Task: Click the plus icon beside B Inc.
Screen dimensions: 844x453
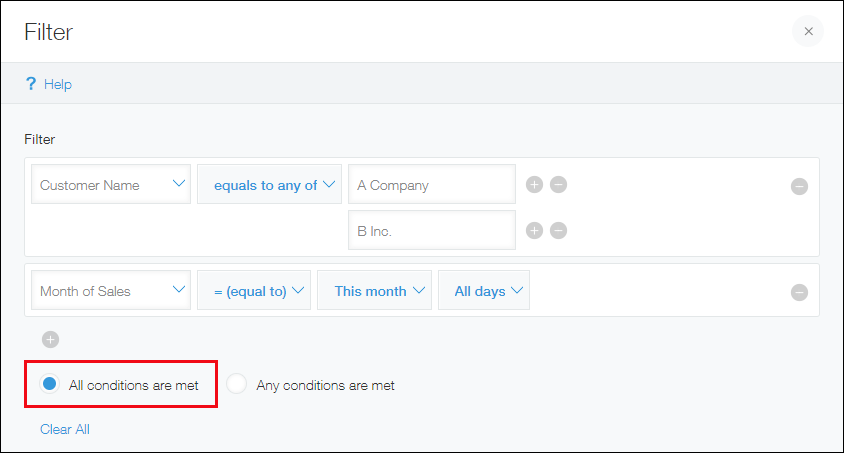Action: pyautogui.click(x=534, y=231)
